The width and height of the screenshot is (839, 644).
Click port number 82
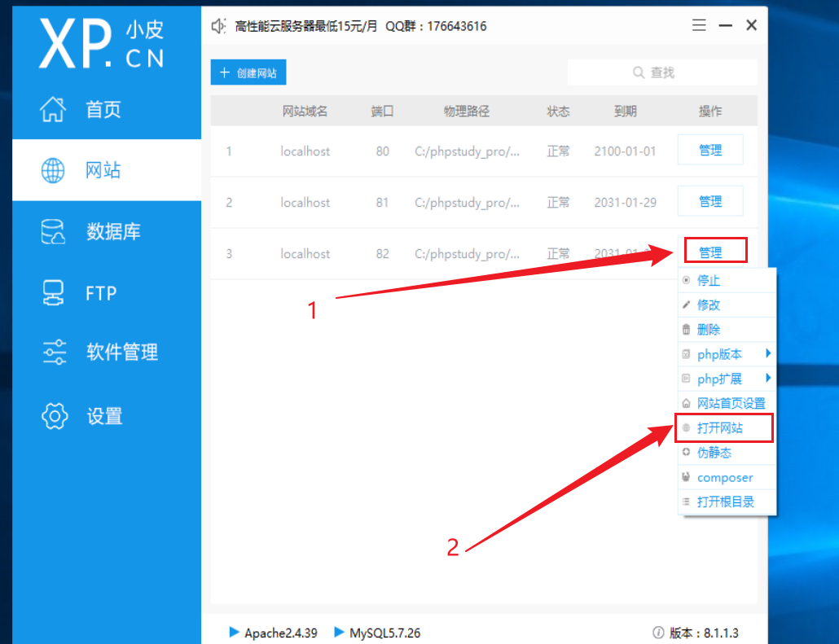pyautogui.click(x=382, y=253)
